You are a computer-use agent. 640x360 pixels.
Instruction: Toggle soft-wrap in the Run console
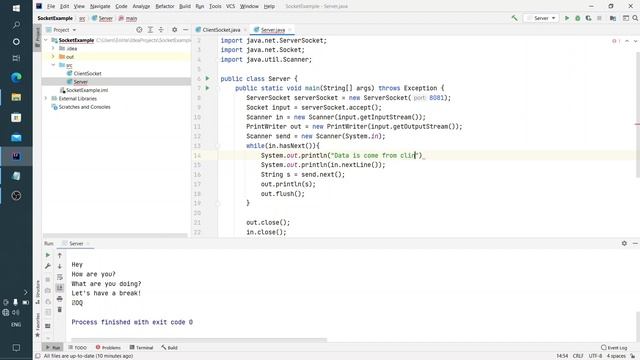click(x=60, y=277)
